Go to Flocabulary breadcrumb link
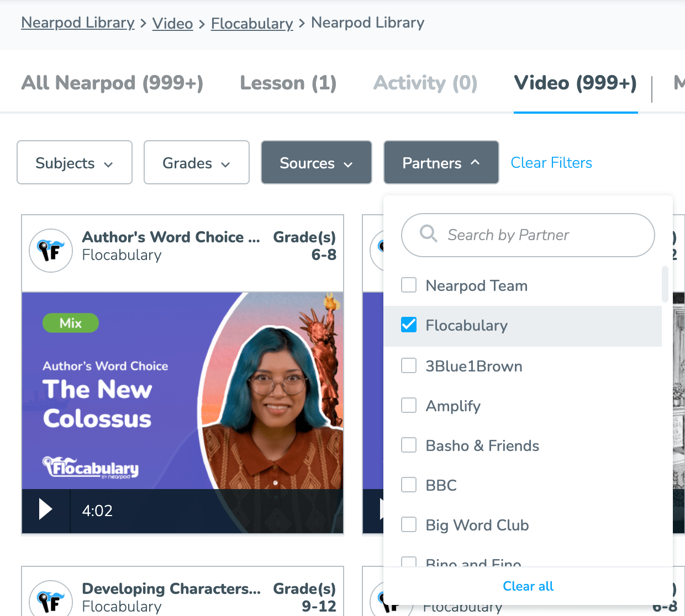The width and height of the screenshot is (685, 616). 252,23
